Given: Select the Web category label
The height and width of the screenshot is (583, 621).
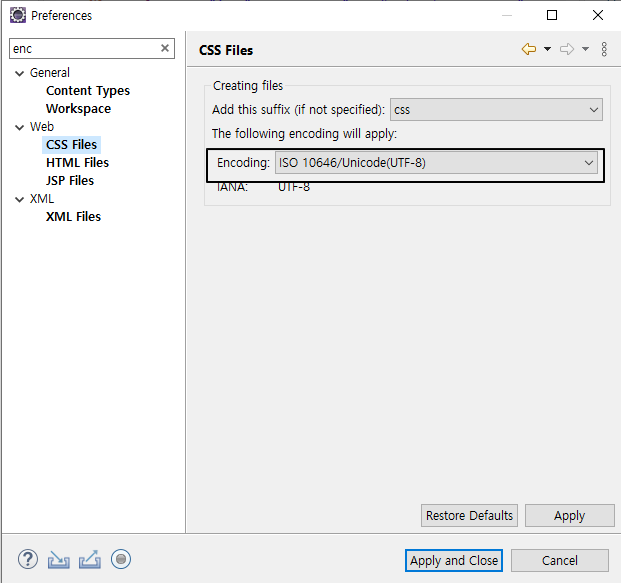Looking at the screenshot, I should coord(42,127).
